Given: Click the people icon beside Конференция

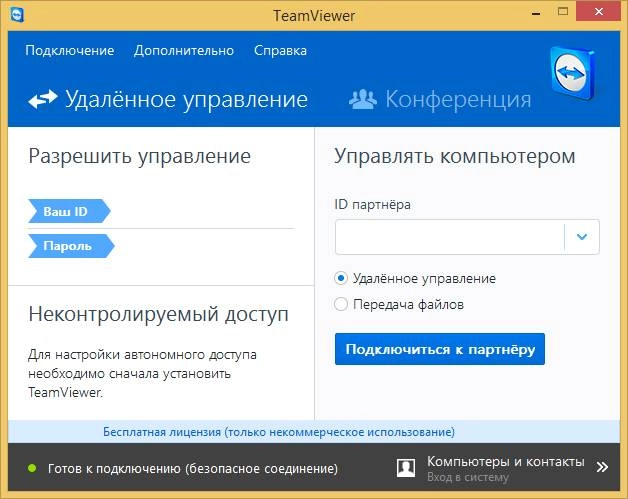Looking at the screenshot, I should [x=363, y=99].
